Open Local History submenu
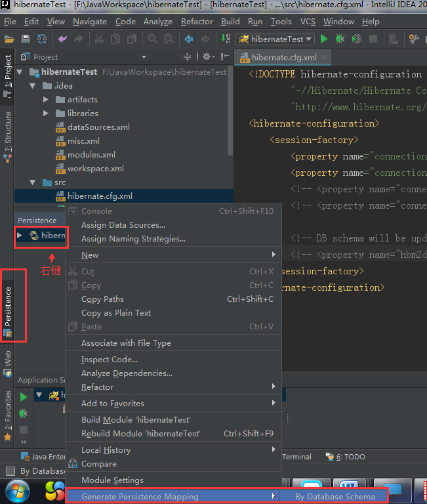This screenshot has height=504, width=427. tap(174, 450)
